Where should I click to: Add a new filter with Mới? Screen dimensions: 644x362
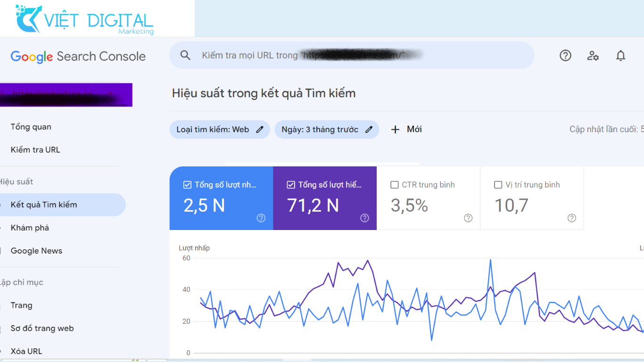(406, 130)
